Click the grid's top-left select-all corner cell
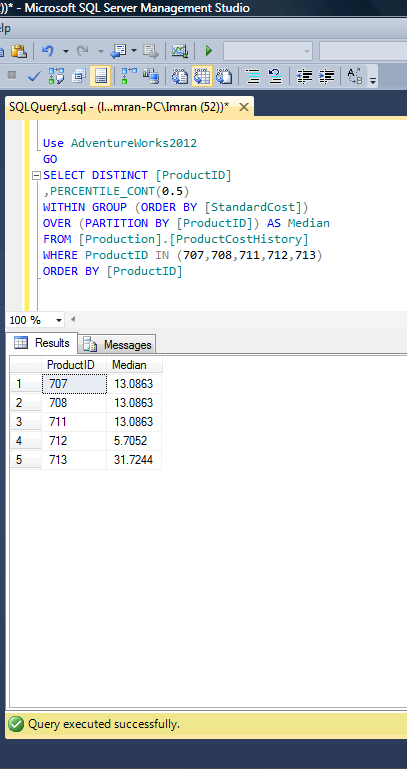The image size is (407, 769). [26, 365]
